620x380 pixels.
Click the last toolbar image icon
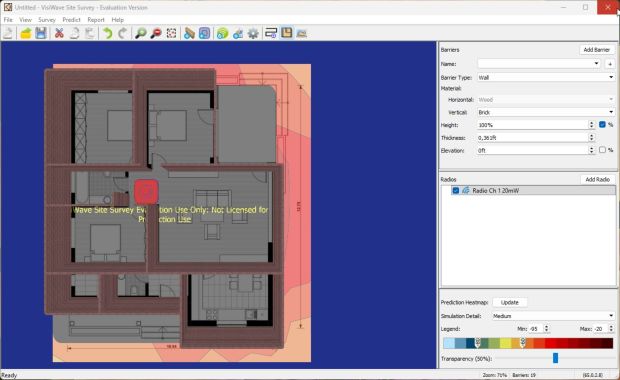302,33
